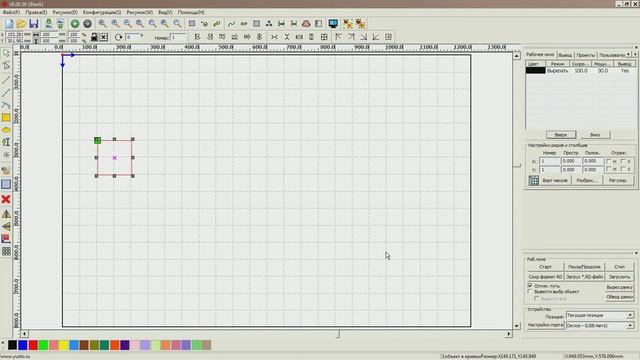Click the Старт button
The image size is (640, 360).
(545, 267)
